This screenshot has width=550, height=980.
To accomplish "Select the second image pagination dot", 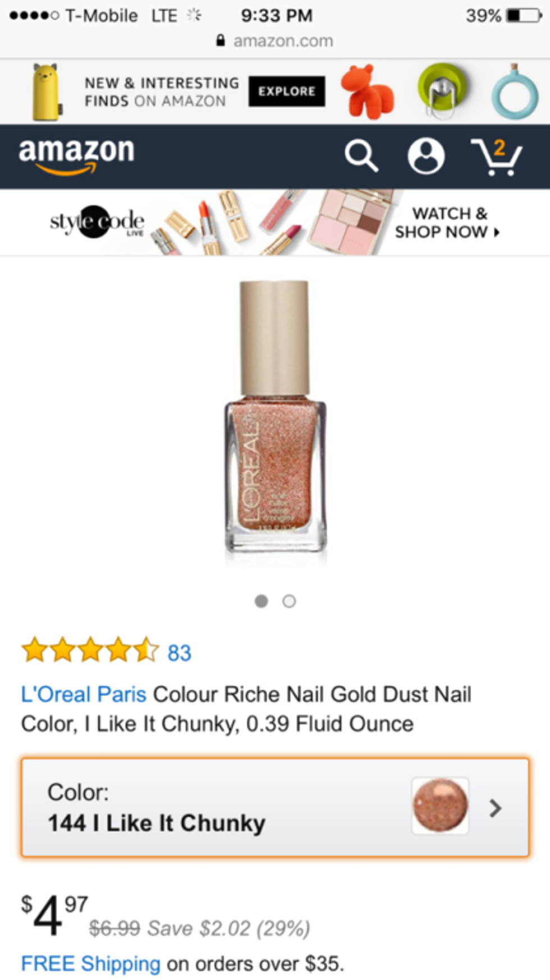I will pyautogui.click(x=289, y=601).
